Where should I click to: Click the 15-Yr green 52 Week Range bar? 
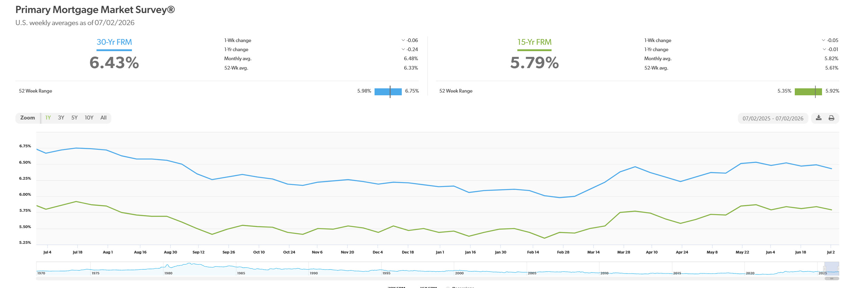pos(808,91)
